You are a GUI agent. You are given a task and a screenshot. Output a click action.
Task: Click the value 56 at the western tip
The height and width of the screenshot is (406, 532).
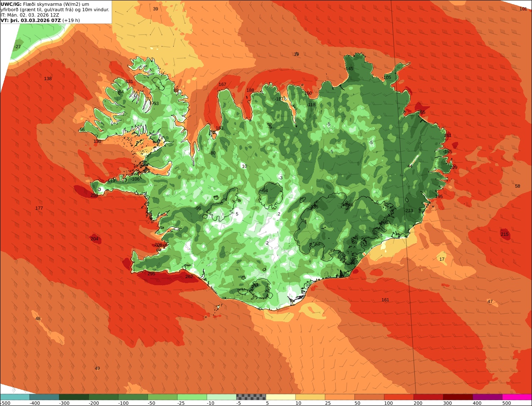tap(82, 130)
